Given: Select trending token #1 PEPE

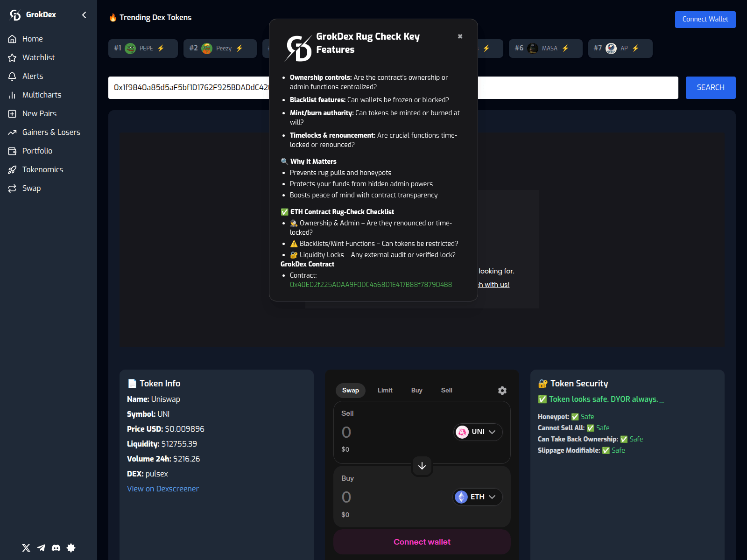Looking at the screenshot, I should coord(143,48).
